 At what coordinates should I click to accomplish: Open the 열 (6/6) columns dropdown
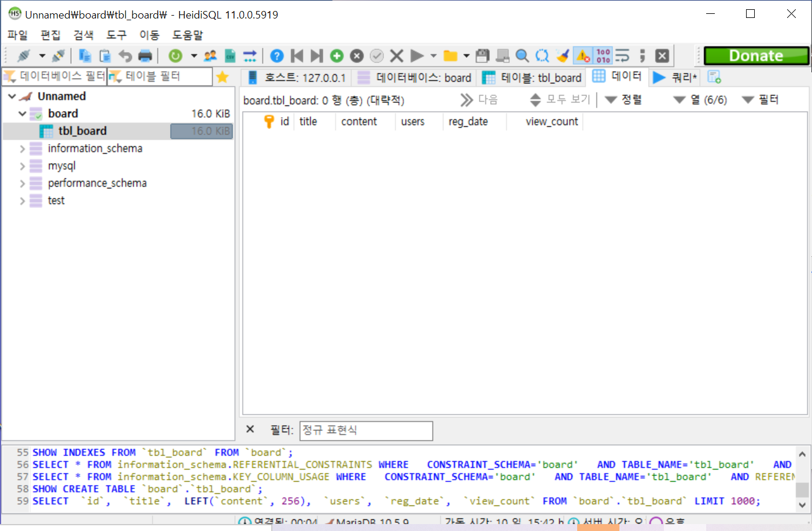pos(700,100)
